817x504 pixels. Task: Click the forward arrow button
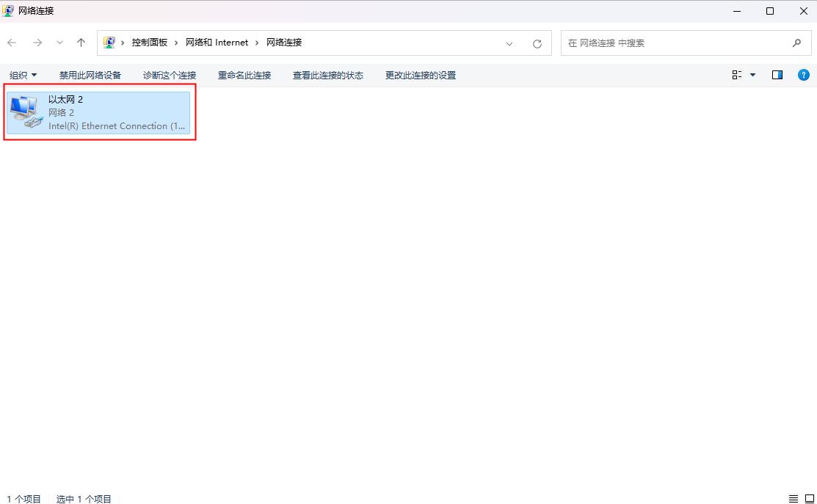(37, 42)
